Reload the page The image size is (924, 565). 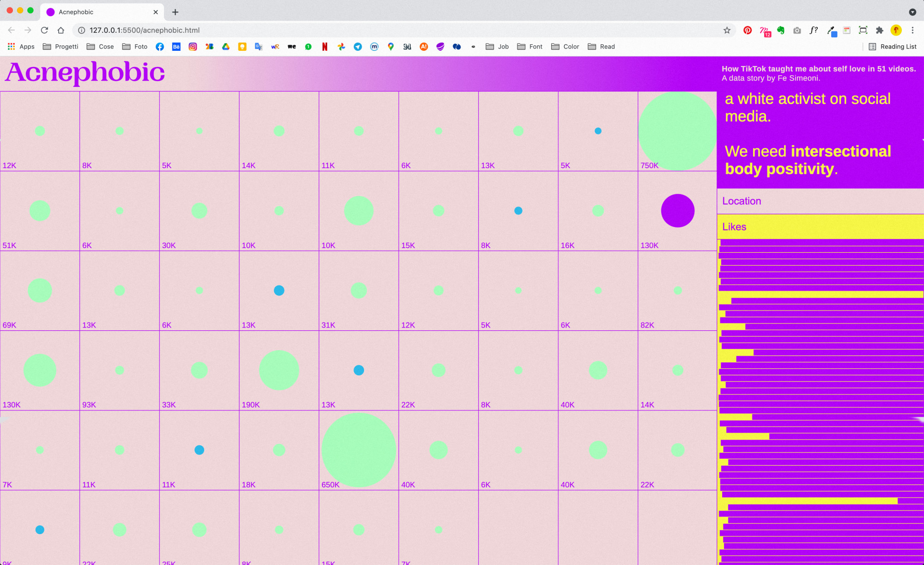click(44, 30)
